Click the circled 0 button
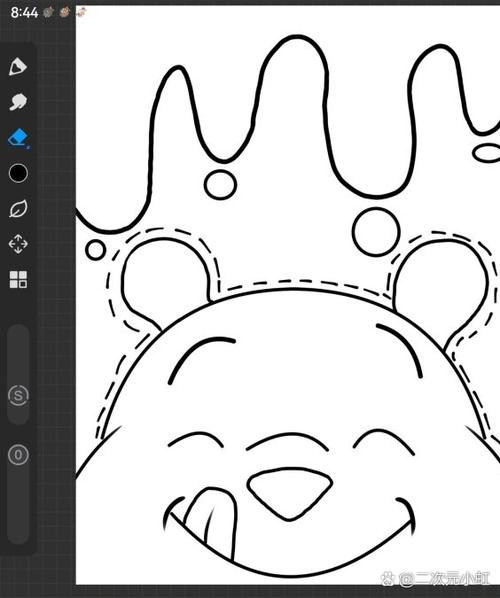This screenshot has height=598, width=500. click(18, 455)
